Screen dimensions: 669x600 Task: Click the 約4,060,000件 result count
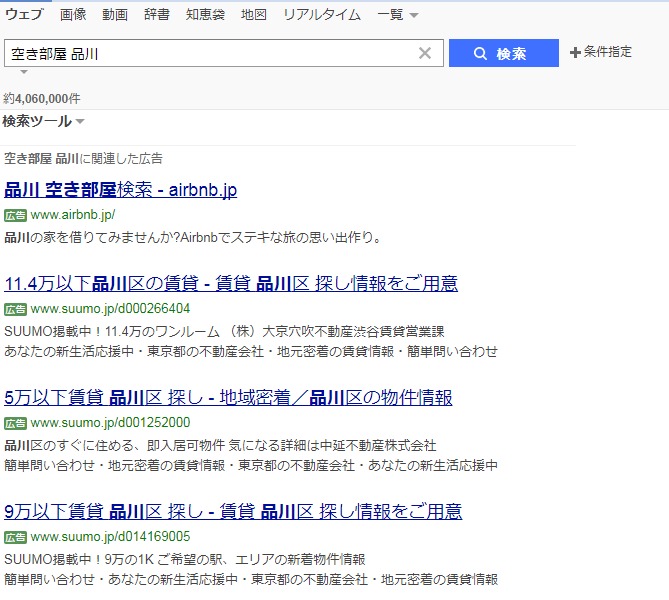tap(42, 99)
